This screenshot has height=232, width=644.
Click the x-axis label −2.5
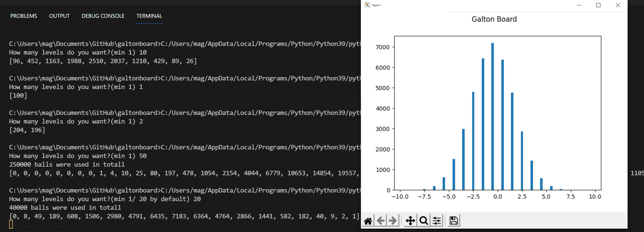(473, 197)
